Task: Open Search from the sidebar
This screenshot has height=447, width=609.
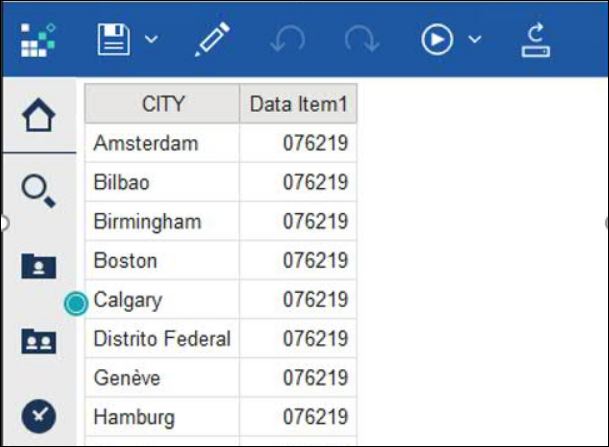Action: 38,191
